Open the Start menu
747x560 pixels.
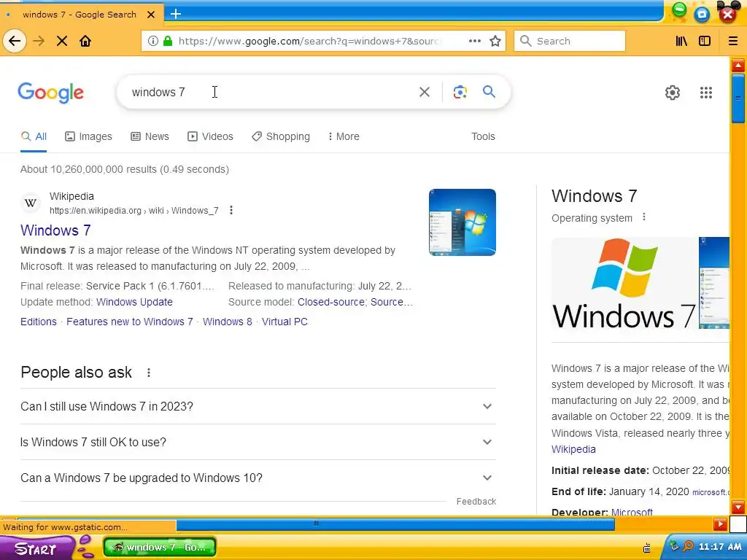[36, 548]
